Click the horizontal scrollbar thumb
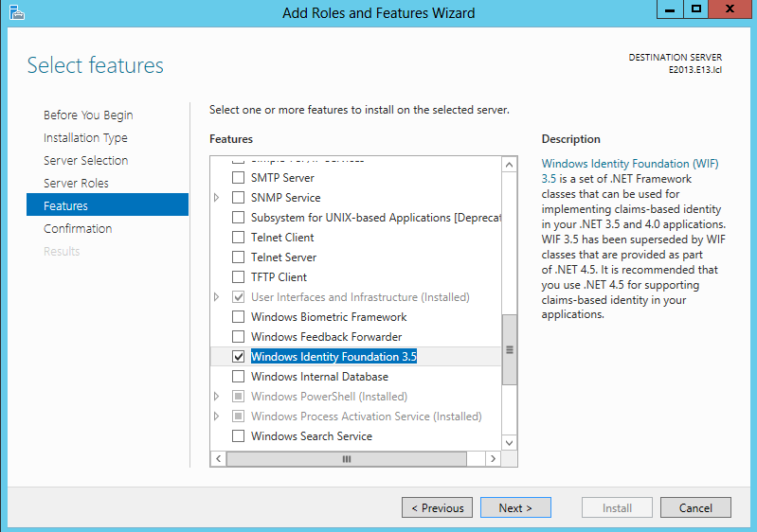 pos(347,459)
